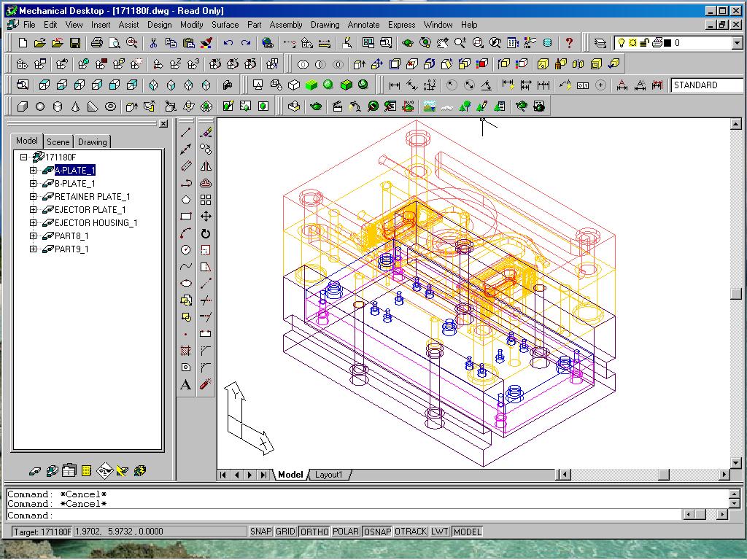
Task: Create a solid Cone with the cone icon
Action: [75, 106]
